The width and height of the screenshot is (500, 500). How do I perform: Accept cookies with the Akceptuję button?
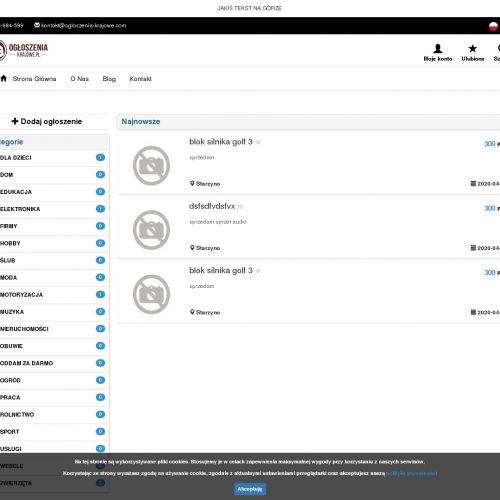250,489
